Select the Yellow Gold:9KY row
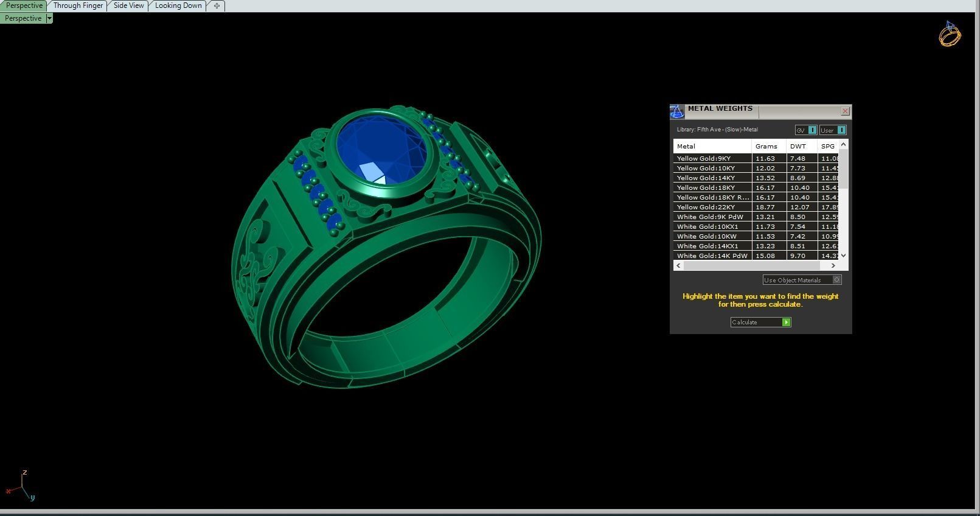 click(756, 158)
